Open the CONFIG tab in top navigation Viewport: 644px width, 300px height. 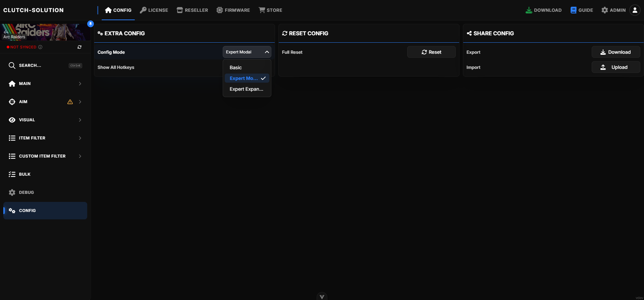(118, 10)
